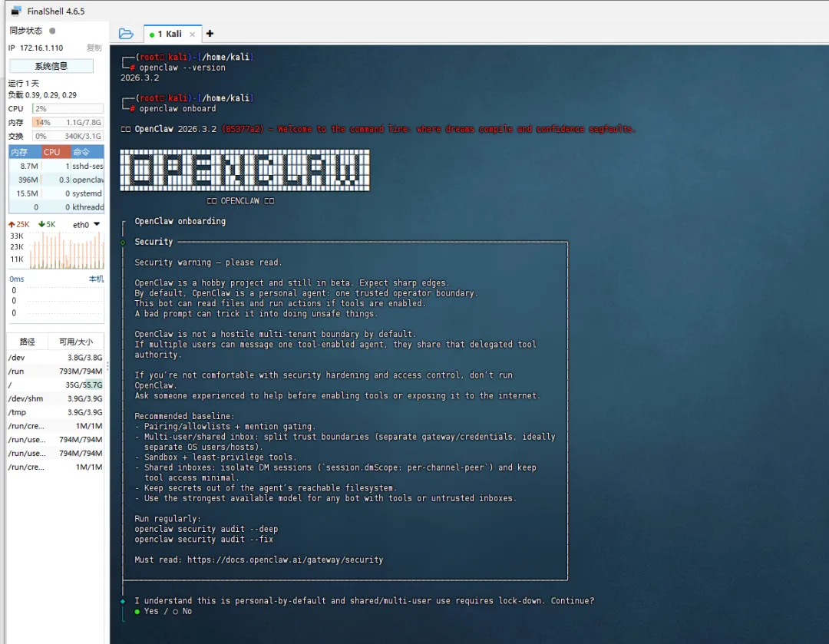
Task: Sort processes by CPU column
Action: [55, 152]
